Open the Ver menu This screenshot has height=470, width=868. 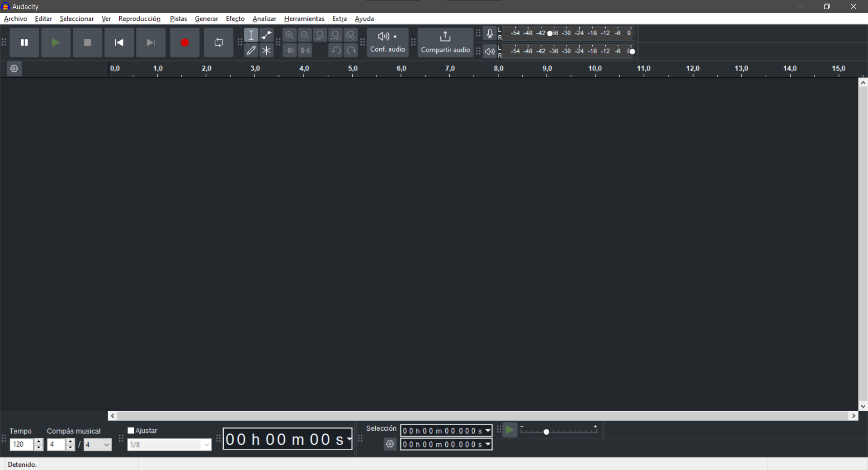coord(106,19)
